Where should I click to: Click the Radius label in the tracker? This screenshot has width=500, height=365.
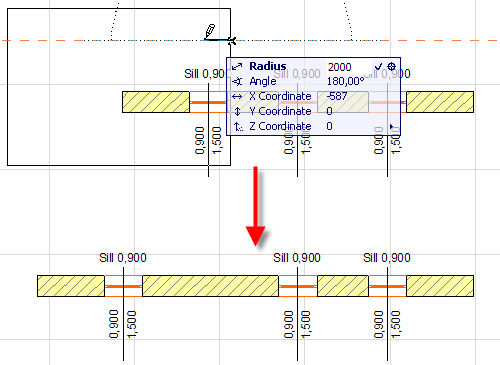coord(268,66)
